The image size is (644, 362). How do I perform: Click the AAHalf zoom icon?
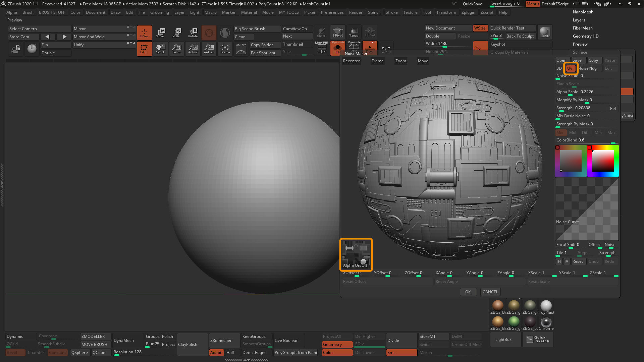pyautogui.click(x=209, y=49)
